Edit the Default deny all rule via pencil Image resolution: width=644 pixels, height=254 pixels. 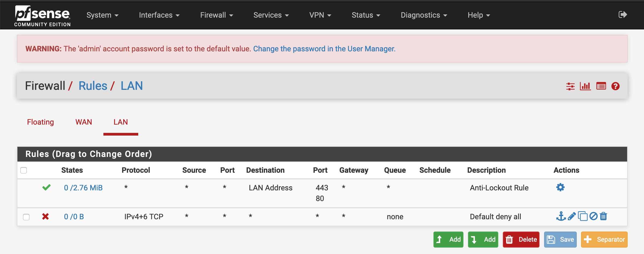pos(572,216)
